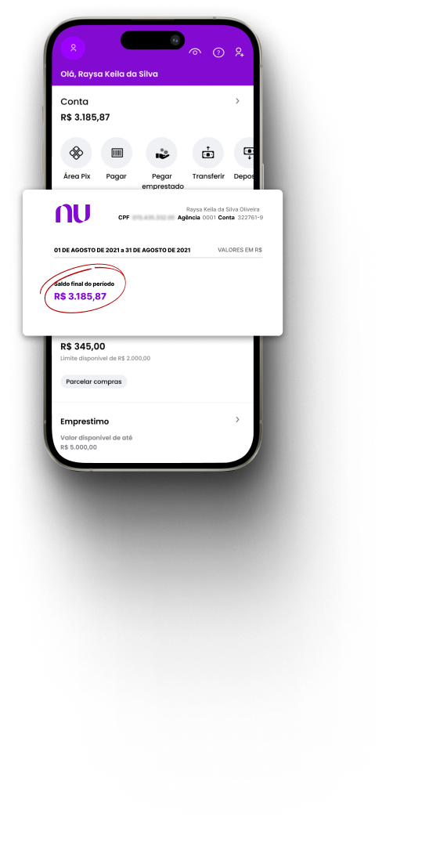Tap the Olá, Raysa Keila greeting
The image size is (429, 868).
tap(109, 74)
